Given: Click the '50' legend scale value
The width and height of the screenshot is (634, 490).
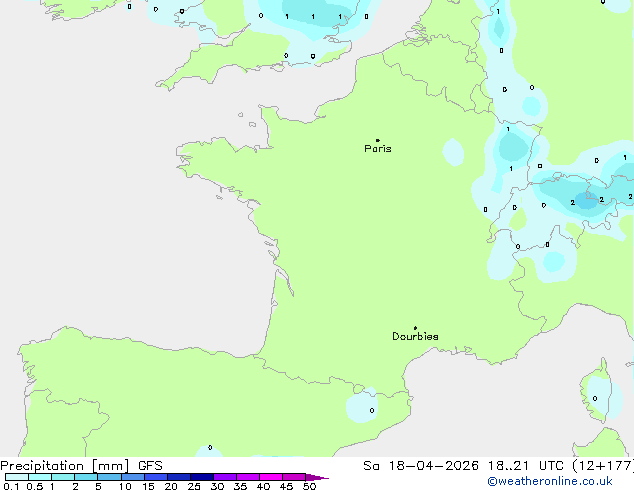Looking at the screenshot, I should (309, 486).
